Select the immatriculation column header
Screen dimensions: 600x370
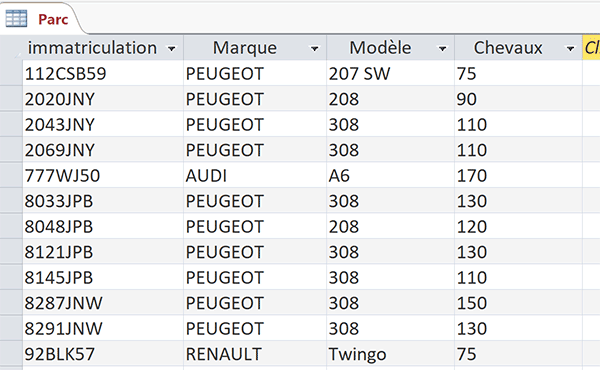click(103, 48)
